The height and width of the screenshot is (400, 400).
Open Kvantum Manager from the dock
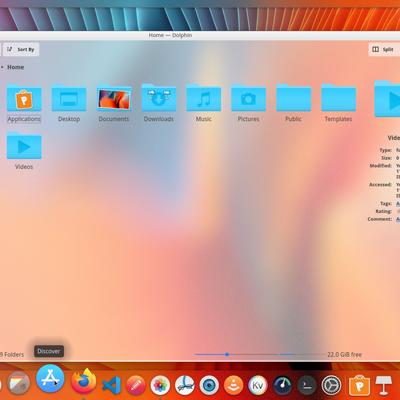pyautogui.click(x=258, y=385)
